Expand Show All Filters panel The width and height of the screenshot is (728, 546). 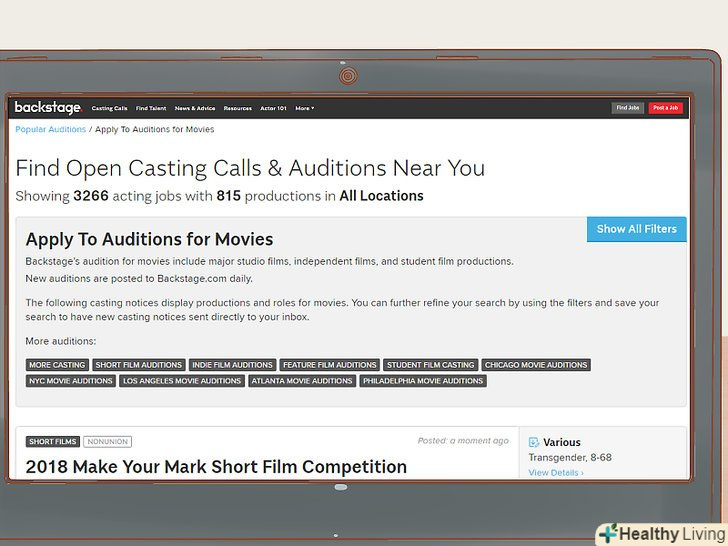click(x=636, y=229)
